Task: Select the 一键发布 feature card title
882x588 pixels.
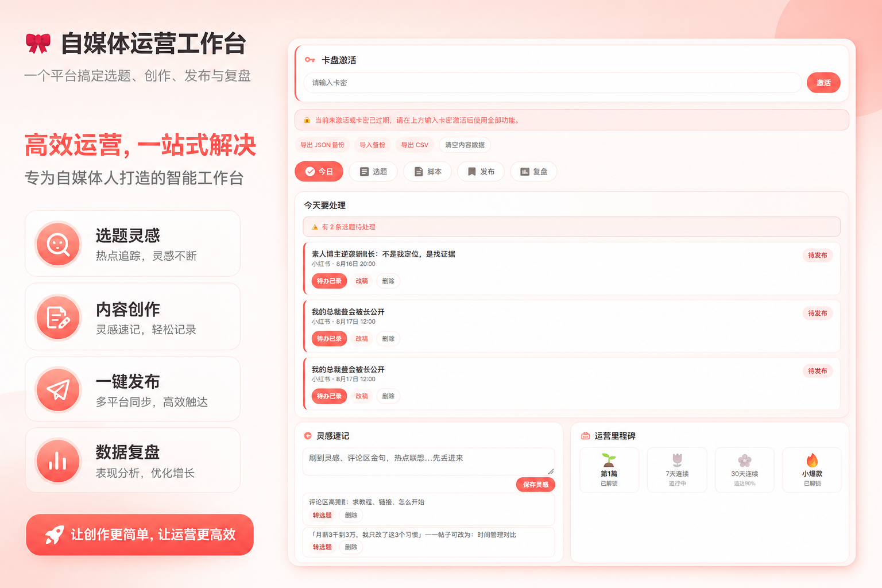Action: coord(127,381)
